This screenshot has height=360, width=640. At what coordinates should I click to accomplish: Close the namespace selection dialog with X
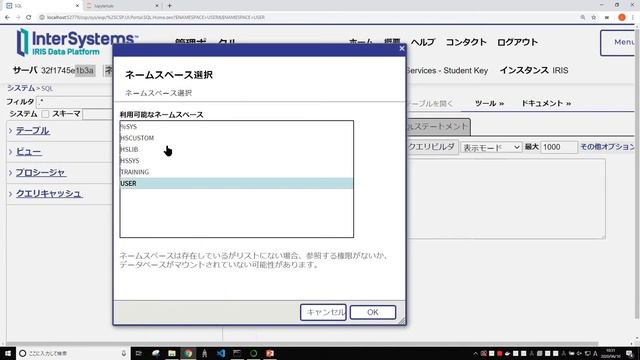pos(402,49)
